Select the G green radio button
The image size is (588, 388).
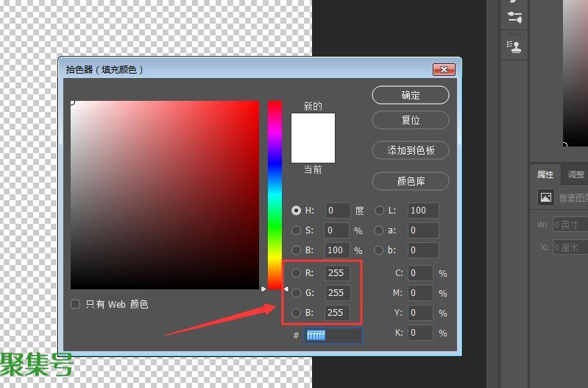pyautogui.click(x=297, y=293)
